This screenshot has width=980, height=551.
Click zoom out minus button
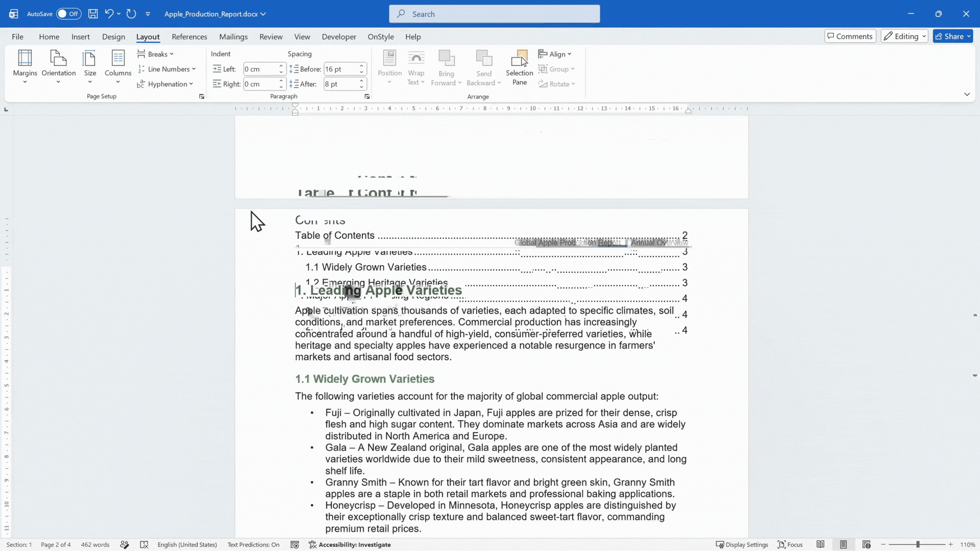click(x=884, y=544)
